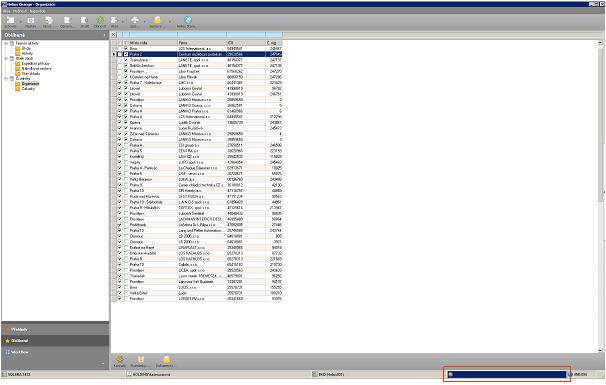Sort by the IČO column header
Viewport: 606px width, 385px height.
coord(246,43)
